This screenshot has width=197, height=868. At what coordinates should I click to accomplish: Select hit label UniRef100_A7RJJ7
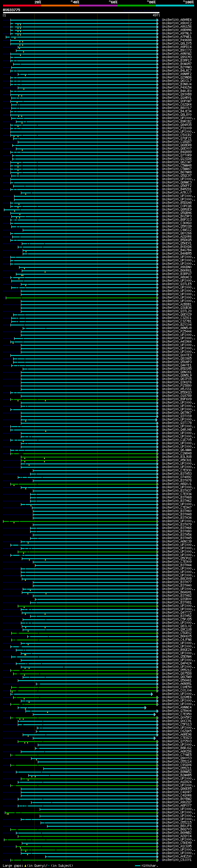[x=177, y=192]
